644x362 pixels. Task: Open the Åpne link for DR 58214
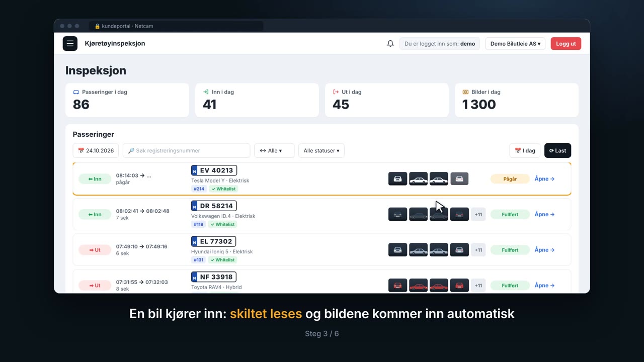tap(544, 214)
